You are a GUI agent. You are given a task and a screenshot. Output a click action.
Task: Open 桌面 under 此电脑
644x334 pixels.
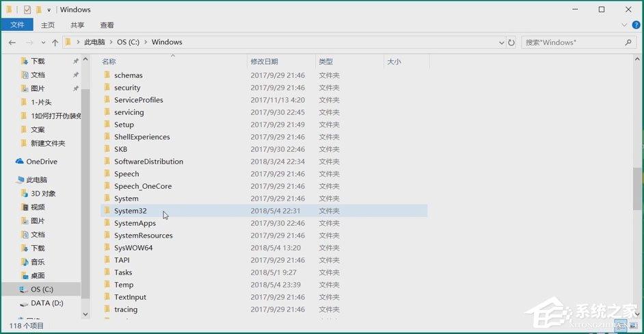coord(38,276)
